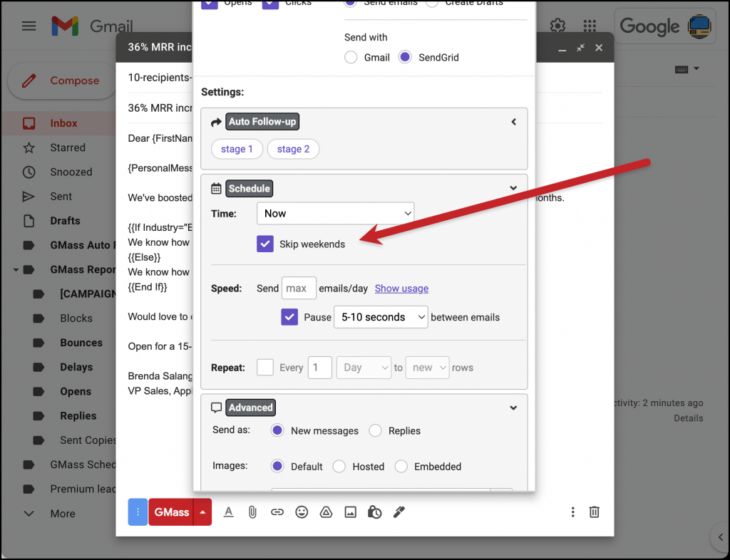The height and width of the screenshot is (560, 730).
Task: Open the 5-10 seconds pause interval dropdown
Action: (381, 316)
